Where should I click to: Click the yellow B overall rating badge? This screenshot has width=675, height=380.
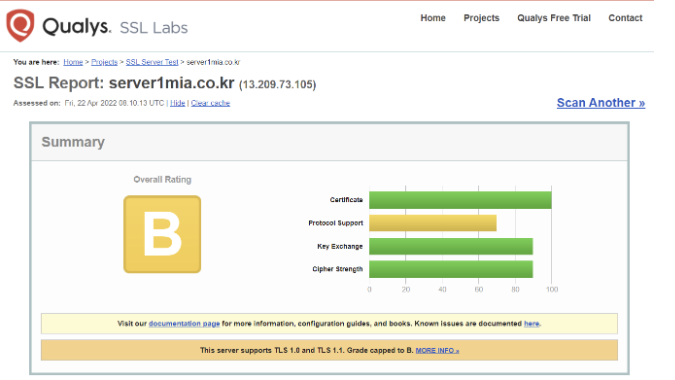pos(162,234)
